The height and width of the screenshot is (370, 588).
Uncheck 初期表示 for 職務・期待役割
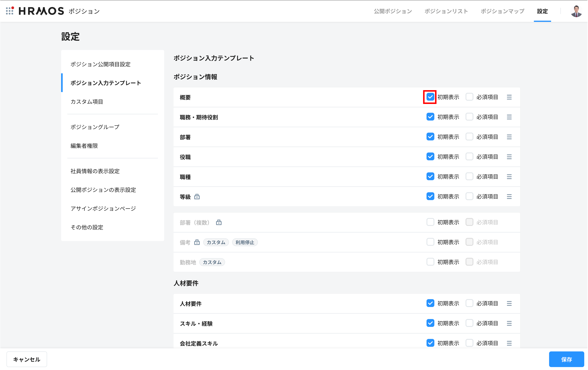430,117
